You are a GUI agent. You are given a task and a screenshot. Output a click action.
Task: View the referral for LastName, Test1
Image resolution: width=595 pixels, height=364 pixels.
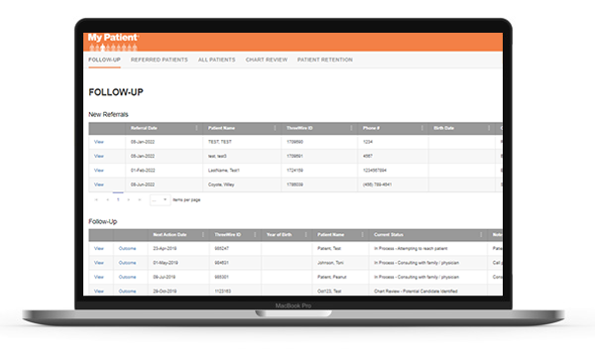pyautogui.click(x=98, y=171)
